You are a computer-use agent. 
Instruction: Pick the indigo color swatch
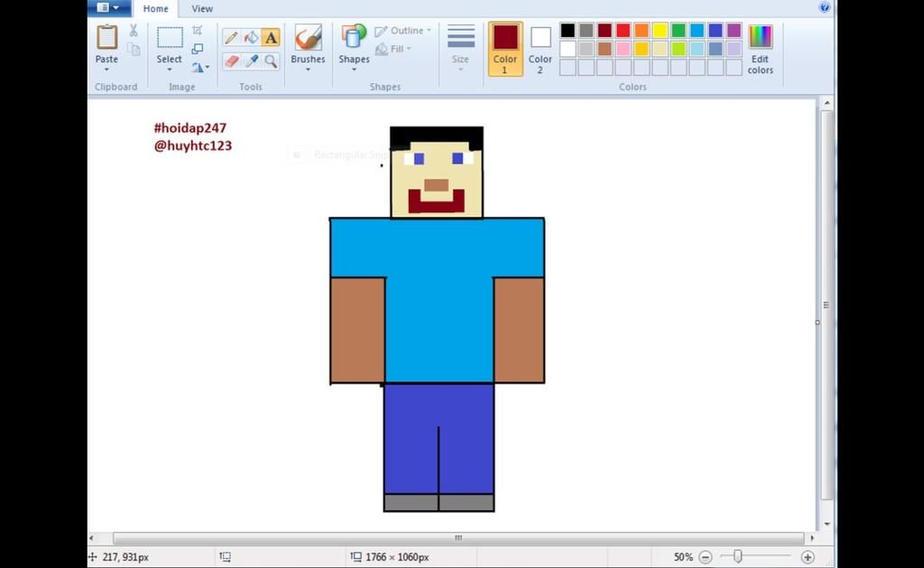(x=716, y=30)
